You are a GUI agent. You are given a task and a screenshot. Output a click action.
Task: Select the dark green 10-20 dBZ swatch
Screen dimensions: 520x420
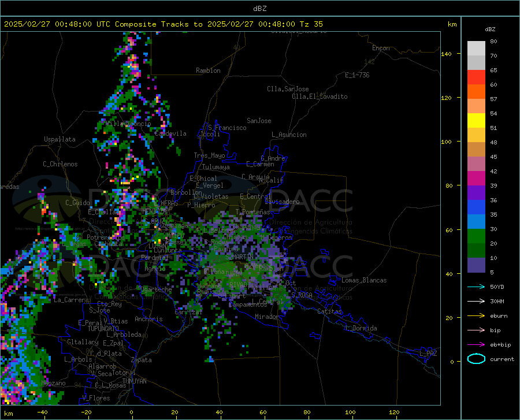point(476,251)
